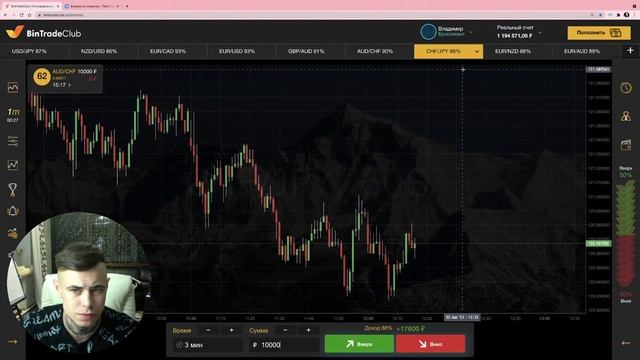Viewport: 640px width, 360px height.
Task: Close the BinTradeClub browser tab
Action: (58, 6)
